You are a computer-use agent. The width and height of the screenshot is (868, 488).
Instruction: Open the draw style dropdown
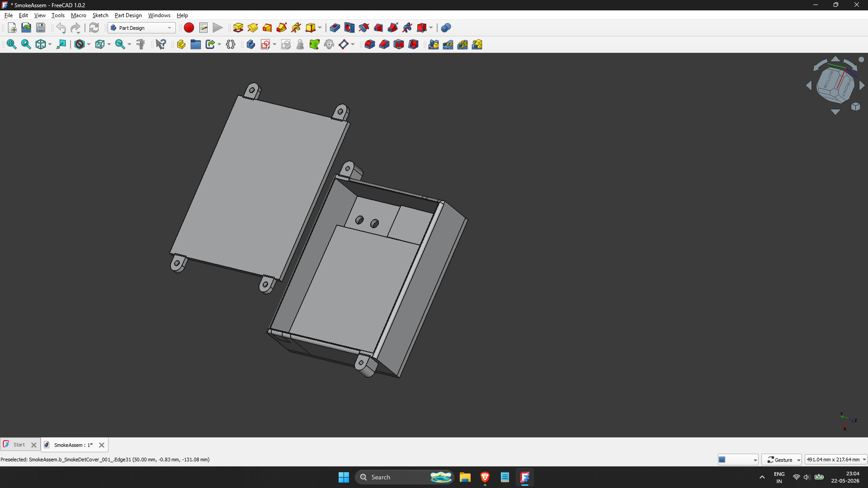(89, 44)
